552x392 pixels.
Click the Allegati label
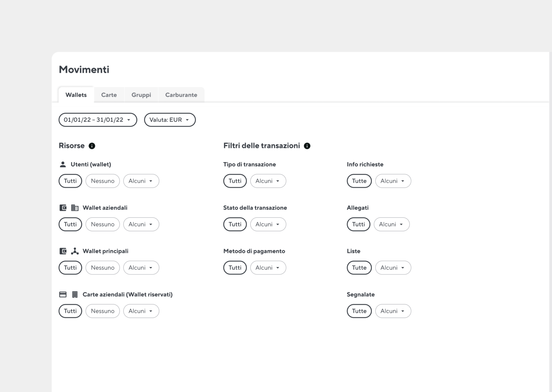pyautogui.click(x=358, y=208)
